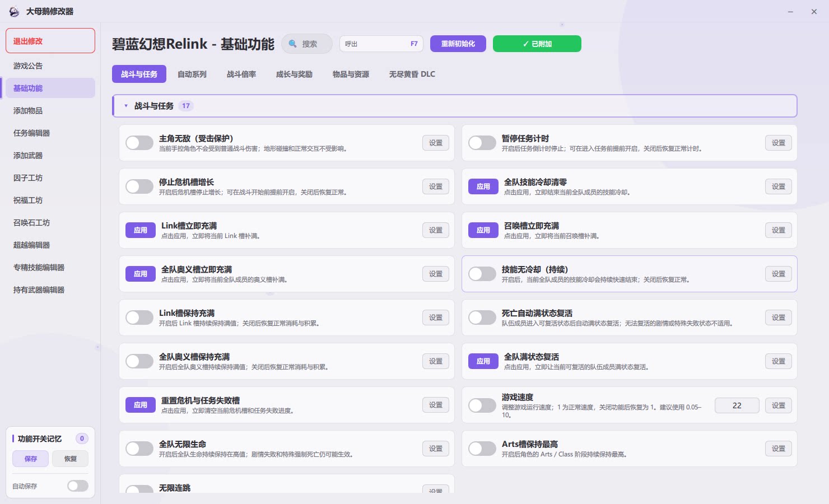Image resolution: width=829 pixels, height=504 pixels.
Task: Collapse the 战斗与任务 section arrow
Action: coord(126,106)
